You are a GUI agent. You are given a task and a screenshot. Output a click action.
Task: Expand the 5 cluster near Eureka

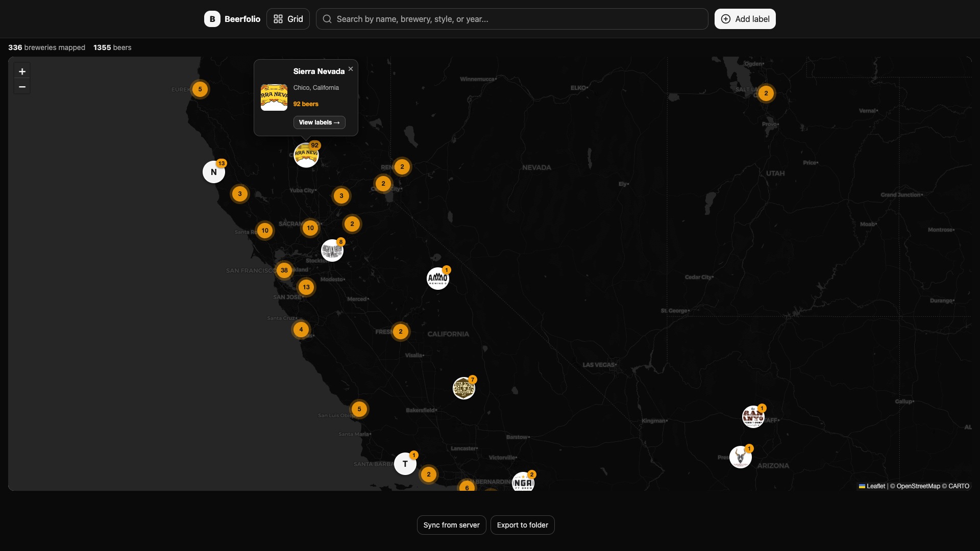click(x=200, y=89)
